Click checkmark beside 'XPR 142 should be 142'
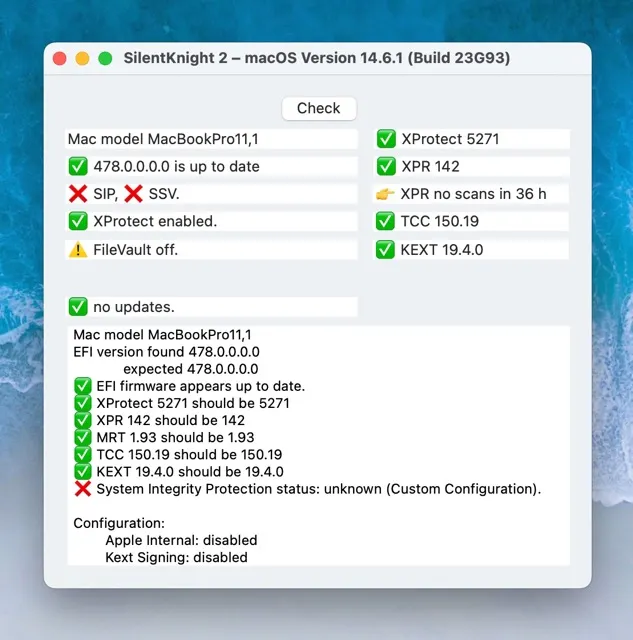Viewport: 633px width, 640px height. pyautogui.click(x=83, y=420)
